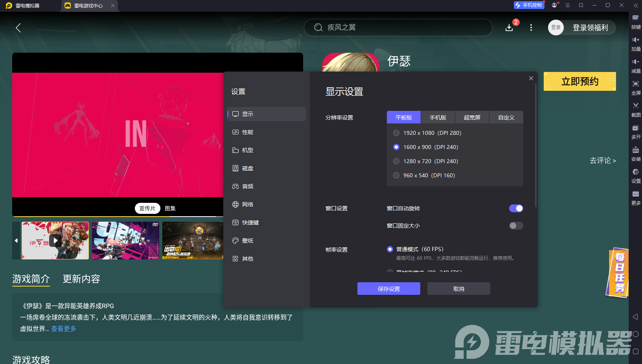Click the APK 安装 install icon
The height and width of the screenshot is (364, 642).
click(636, 154)
